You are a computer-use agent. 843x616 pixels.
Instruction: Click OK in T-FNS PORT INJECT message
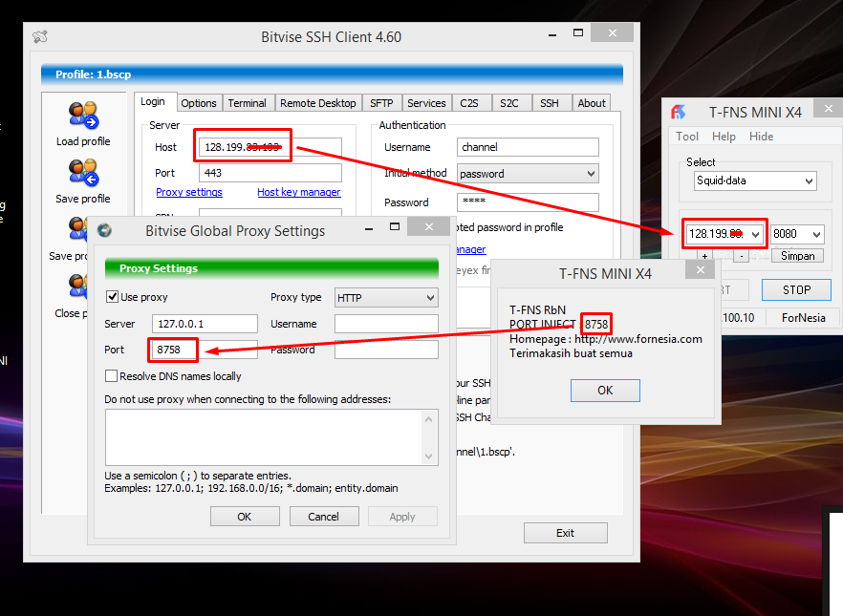coord(605,391)
